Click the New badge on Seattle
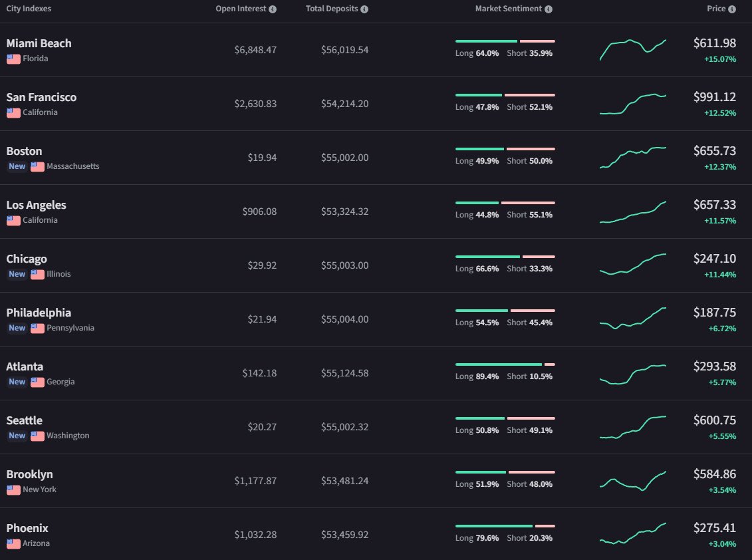The width and height of the screenshot is (752, 560). tap(17, 436)
